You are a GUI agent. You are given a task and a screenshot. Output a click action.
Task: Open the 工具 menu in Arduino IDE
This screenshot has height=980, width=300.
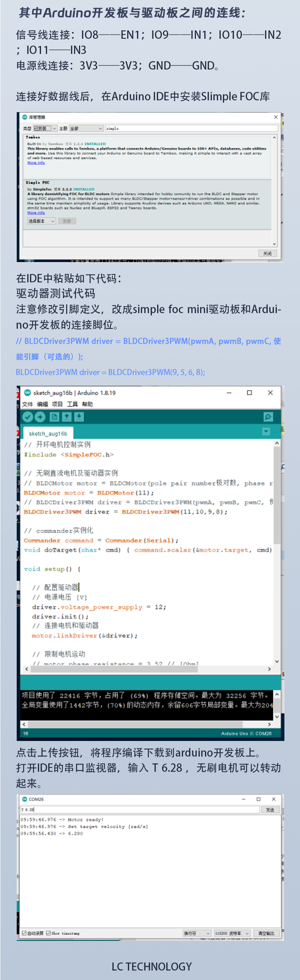(x=72, y=404)
